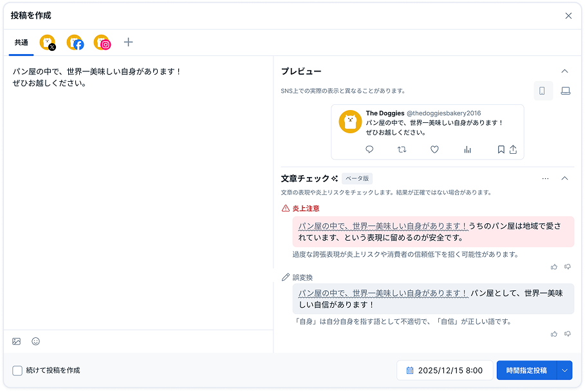Screen dimensions: 585x392
Task: Open the Instagram account tab
Action: tap(102, 42)
